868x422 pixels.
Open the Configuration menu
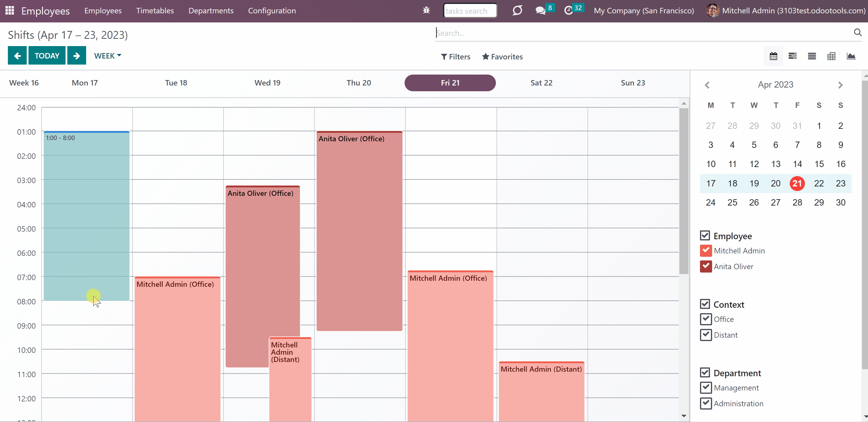pos(272,10)
